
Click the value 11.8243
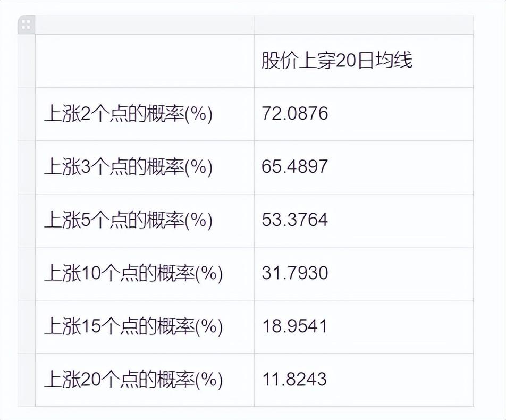tap(295, 380)
